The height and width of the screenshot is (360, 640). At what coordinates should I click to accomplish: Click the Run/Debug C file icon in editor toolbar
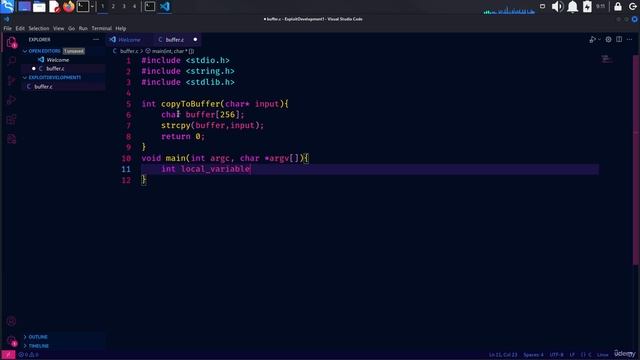pyautogui.click(x=592, y=40)
